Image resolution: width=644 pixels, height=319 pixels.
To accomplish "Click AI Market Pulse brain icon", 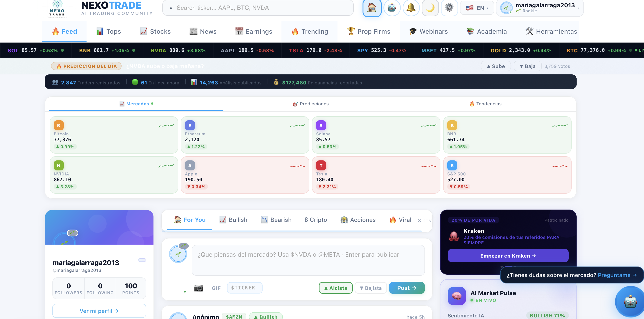I will click(457, 296).
